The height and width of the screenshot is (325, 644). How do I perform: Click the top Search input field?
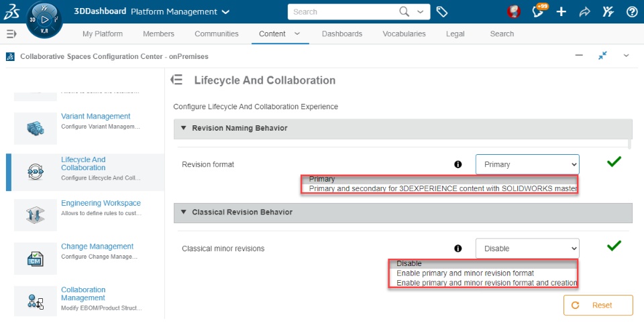[343, 11]
